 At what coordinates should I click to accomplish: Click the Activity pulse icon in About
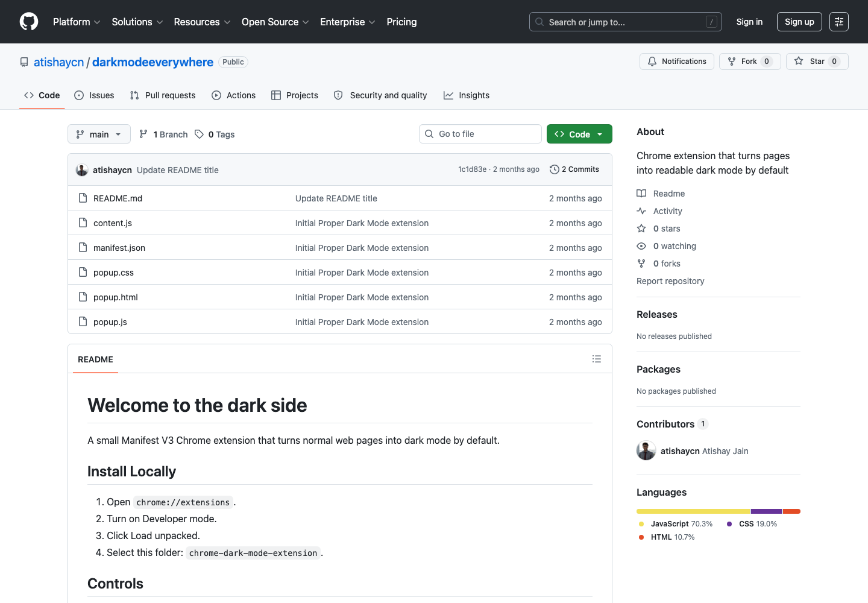pyautogui.click(x=641, y=211)
